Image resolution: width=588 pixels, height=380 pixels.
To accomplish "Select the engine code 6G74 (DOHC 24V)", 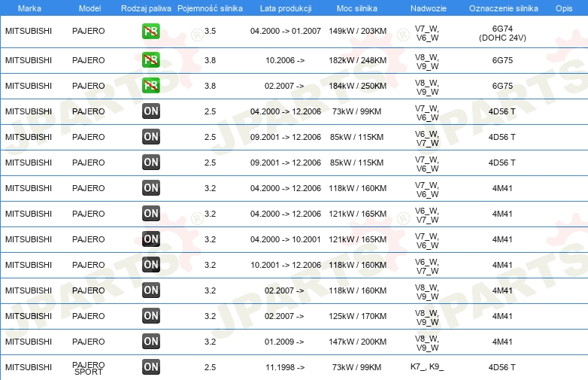I will (x=502, y=33).
